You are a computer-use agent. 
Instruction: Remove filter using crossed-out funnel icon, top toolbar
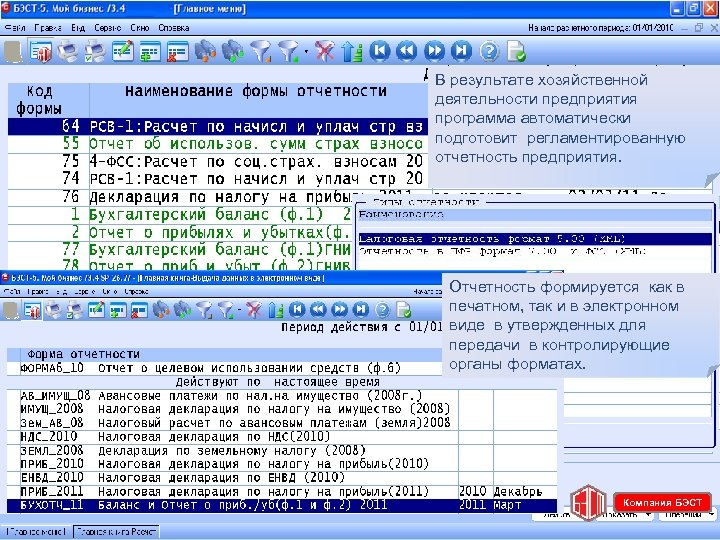325,51
